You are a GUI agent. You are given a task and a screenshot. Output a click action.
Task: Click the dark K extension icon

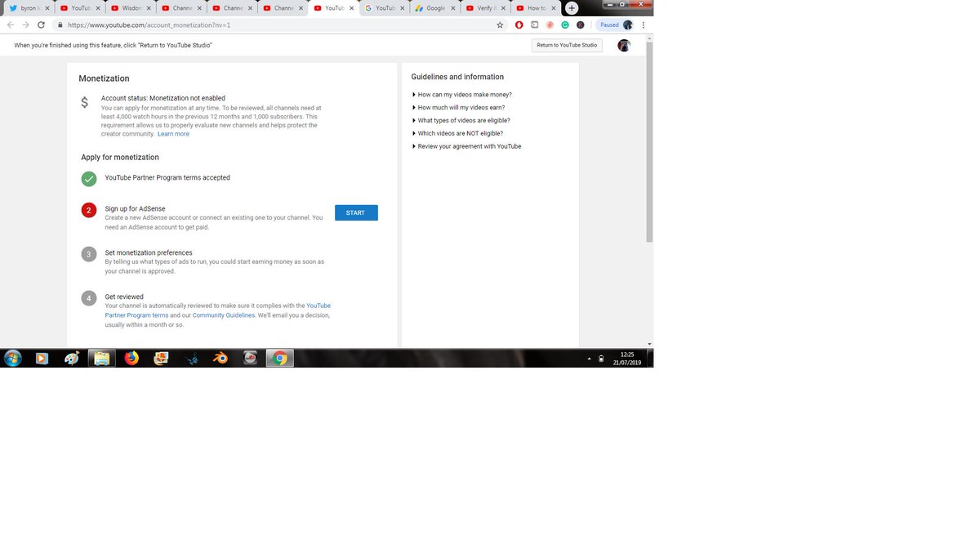pos(581,25)
